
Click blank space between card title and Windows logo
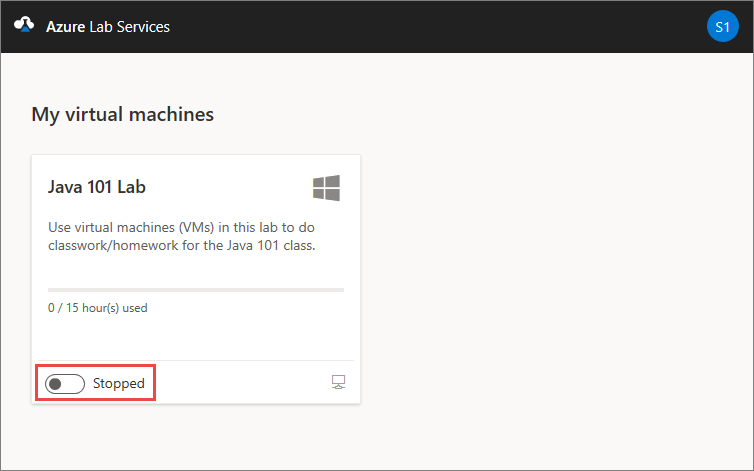pos(230,187)
